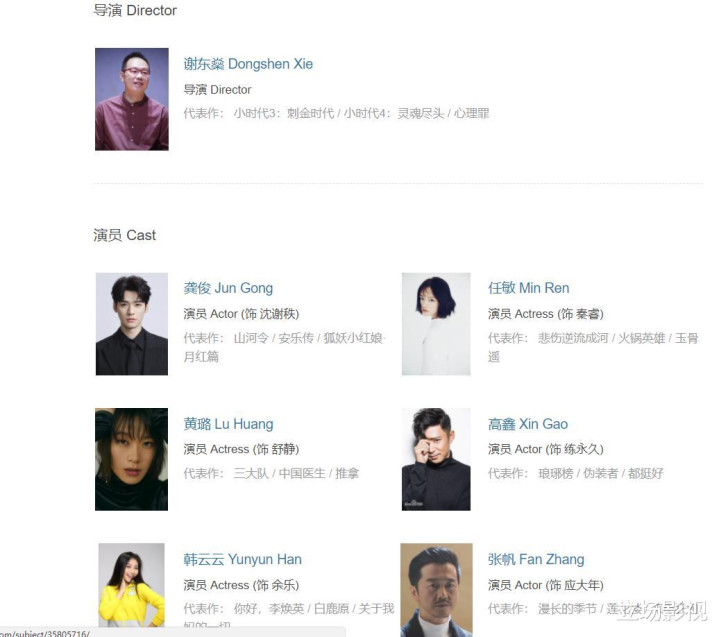Screen dimensions: 719x637
Task: Click Jun Gong's representative works text
Action: pyautogui.click(x=285, y=347)
